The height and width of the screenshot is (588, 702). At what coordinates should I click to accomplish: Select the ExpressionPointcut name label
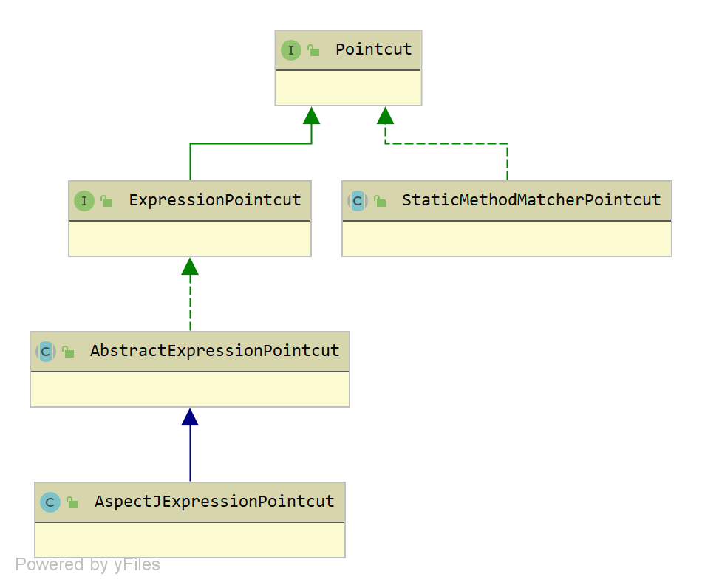coord(214,200)
